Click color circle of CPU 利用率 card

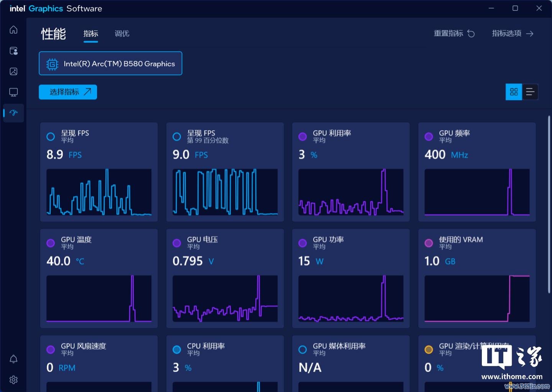pos(177,349)
